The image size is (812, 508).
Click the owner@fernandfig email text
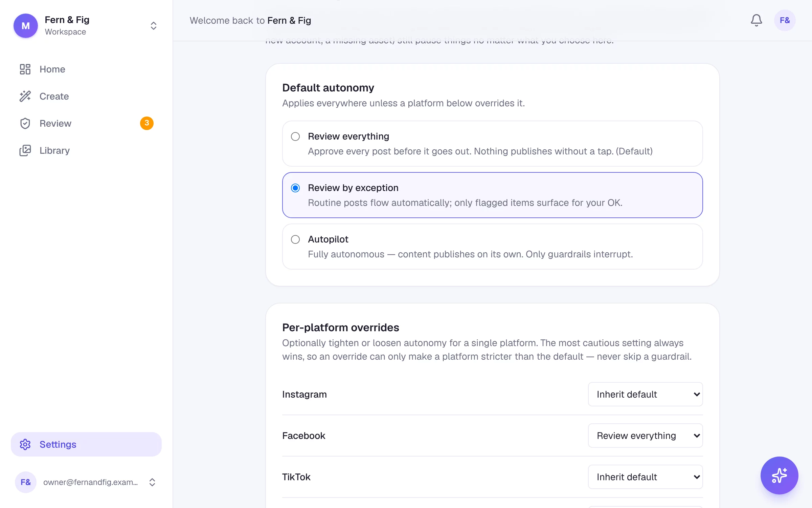coord(91,482)
